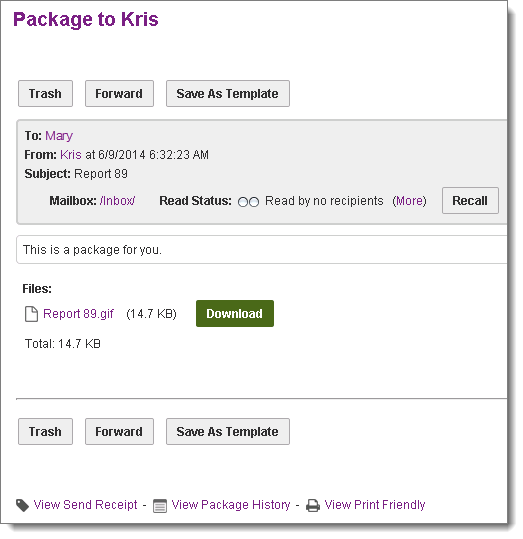This screenshot has height=539, width=523.
Task: Download the Report 89.gif file
Action: (235, 313)
